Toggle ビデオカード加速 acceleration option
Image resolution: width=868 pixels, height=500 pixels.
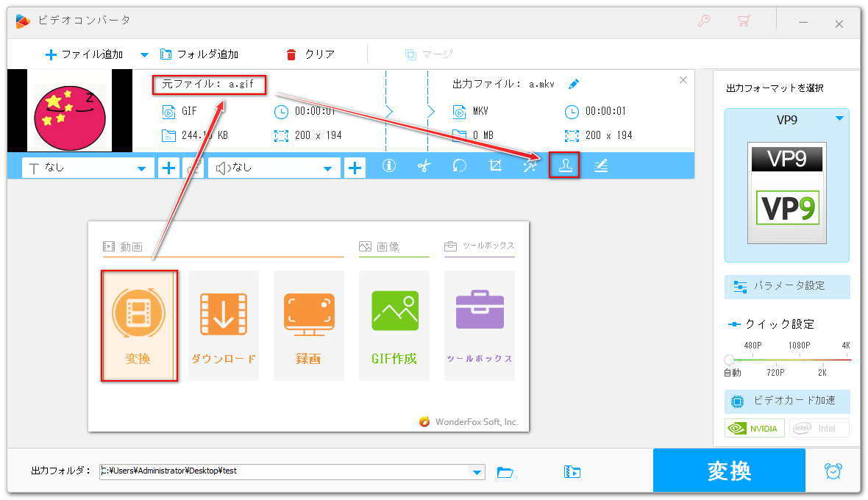click(x=786, y=401)
